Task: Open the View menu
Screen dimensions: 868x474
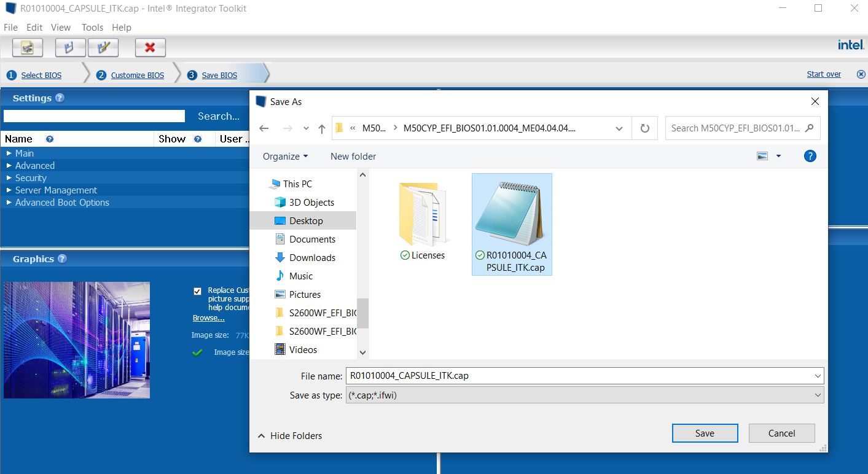Action: coord(61,28)
